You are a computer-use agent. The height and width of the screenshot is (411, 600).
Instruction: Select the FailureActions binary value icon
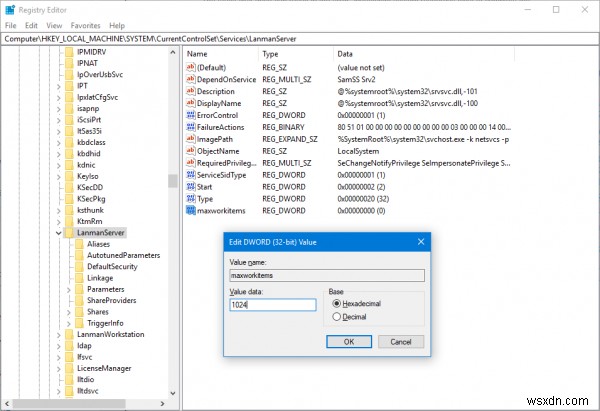click(x=191, y=127)
